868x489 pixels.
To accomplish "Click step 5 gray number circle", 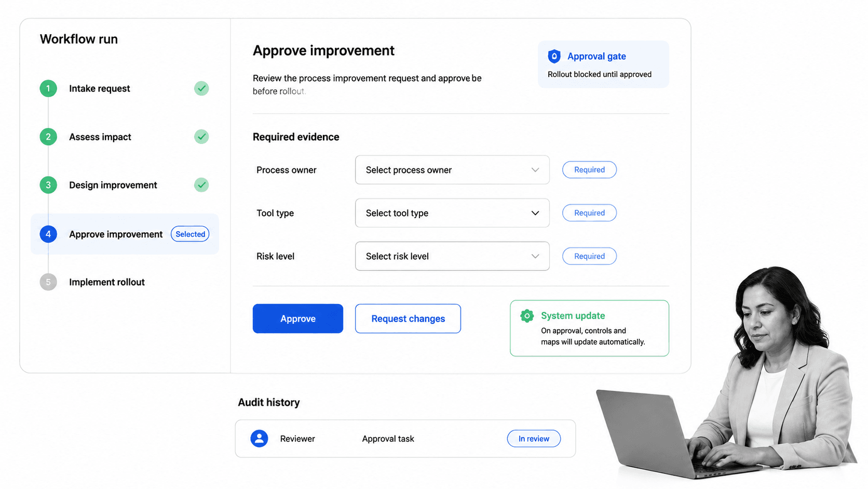I will pos(48,282).
